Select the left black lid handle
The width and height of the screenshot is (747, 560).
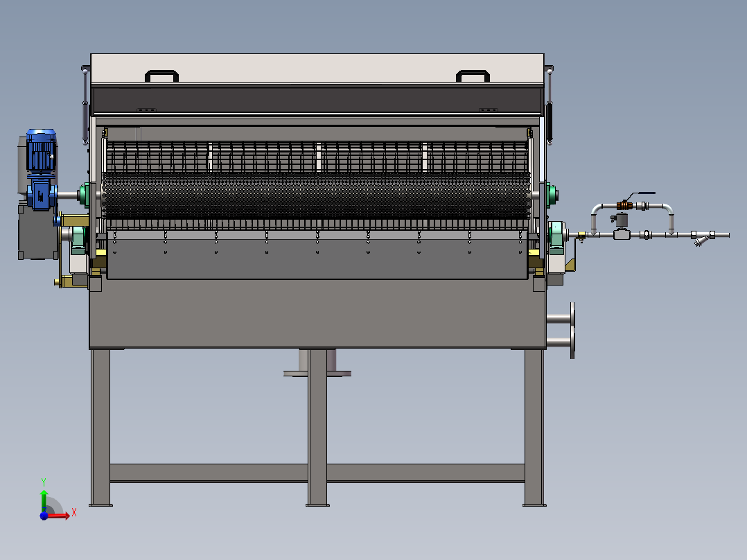pos(161,76)
